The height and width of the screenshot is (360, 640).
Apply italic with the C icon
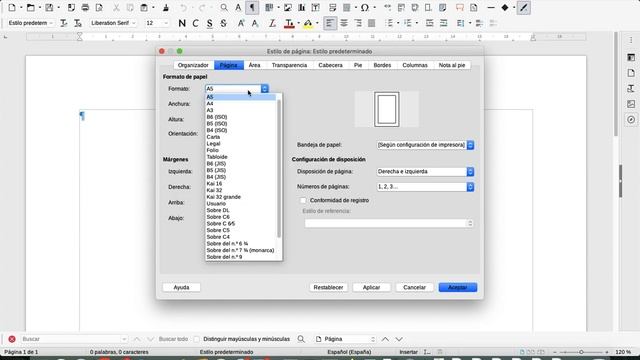[196, 23]
